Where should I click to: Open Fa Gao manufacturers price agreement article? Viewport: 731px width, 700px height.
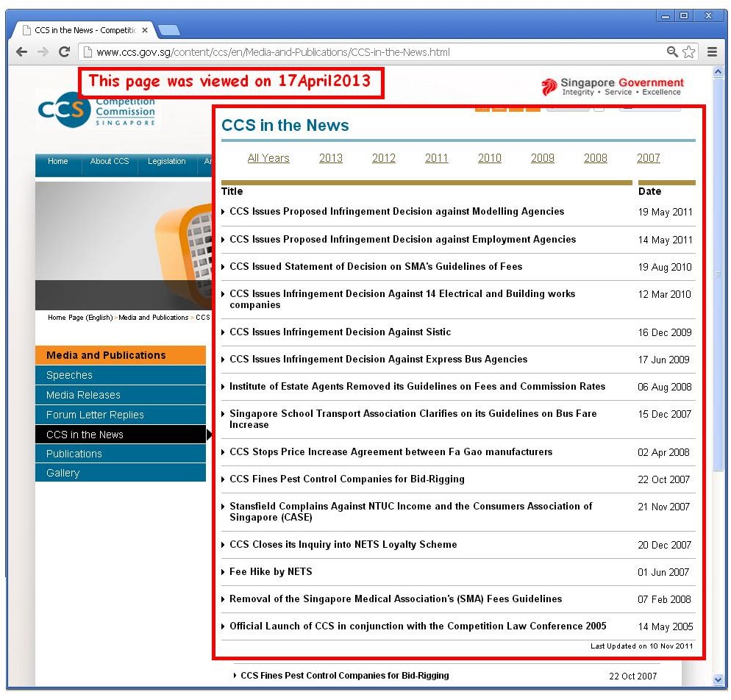[x=391, y=452]
